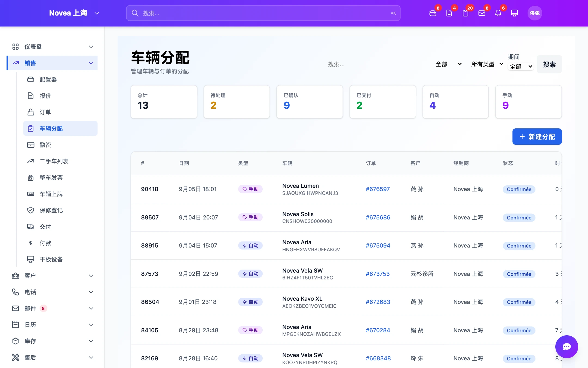Click the 交付 truck icon
The image size is (588, 368).
(31, 227)
